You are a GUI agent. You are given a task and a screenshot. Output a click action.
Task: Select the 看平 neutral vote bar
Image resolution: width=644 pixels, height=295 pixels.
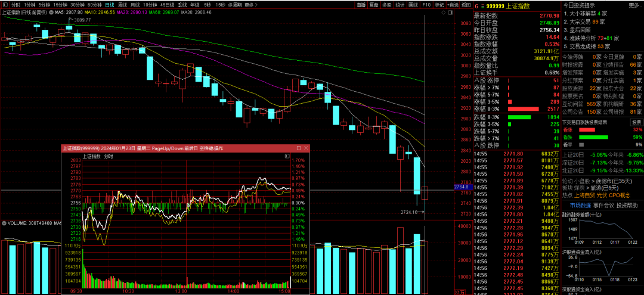581,144
